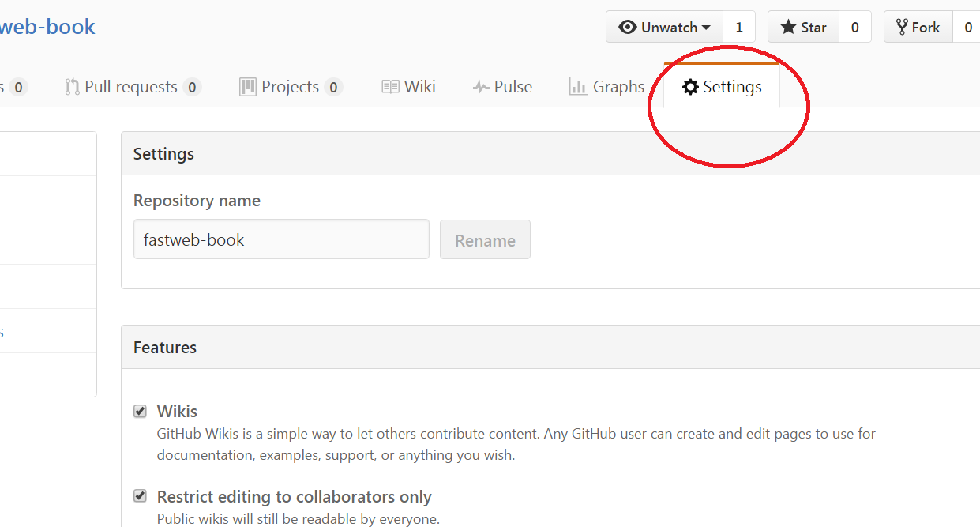
Task: Open the Settings tab
Action: tap(722, 87)
